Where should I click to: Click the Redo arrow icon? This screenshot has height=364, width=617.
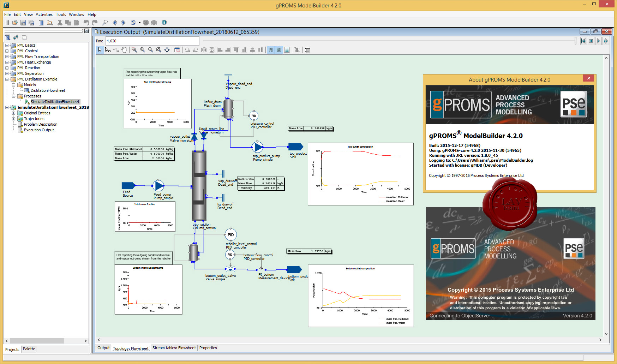[x=94, y=23]
